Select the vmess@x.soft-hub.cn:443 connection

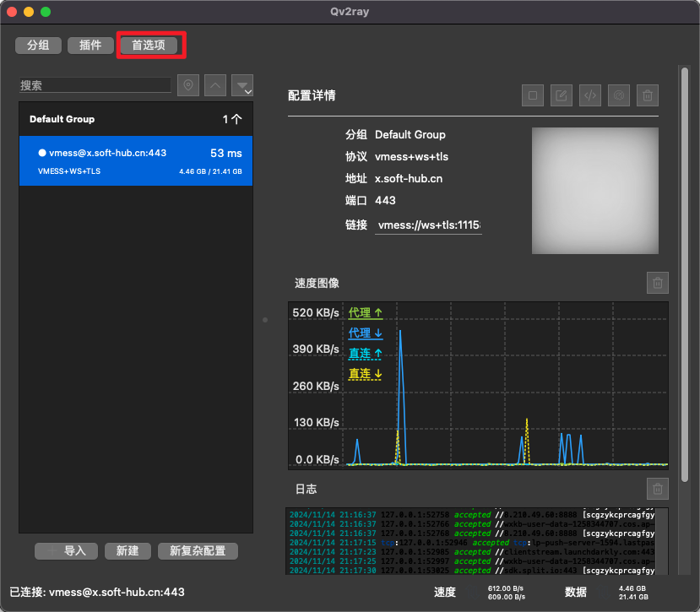coord(136,160)
